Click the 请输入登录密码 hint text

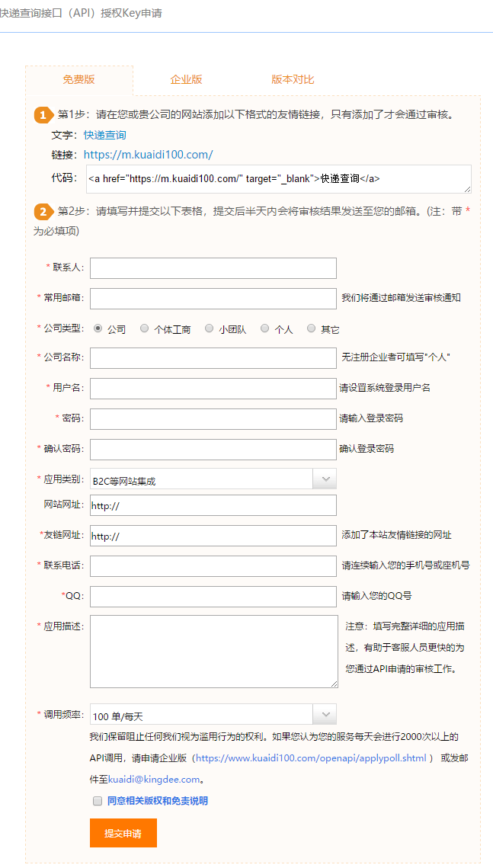pos(371,418)
